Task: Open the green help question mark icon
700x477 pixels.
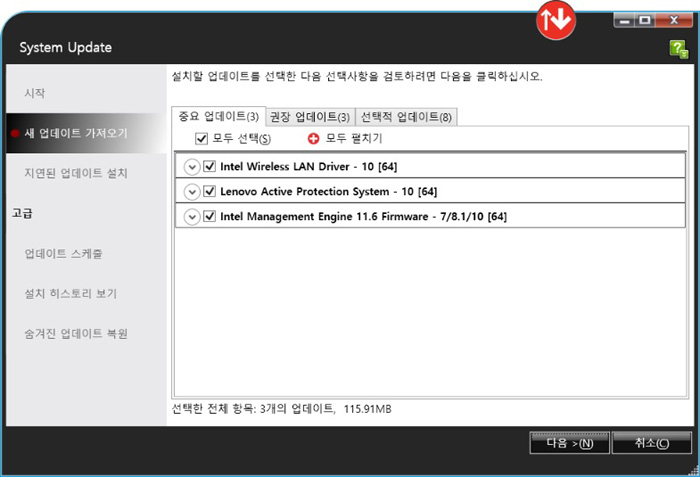Action: (x=678, y=49)
